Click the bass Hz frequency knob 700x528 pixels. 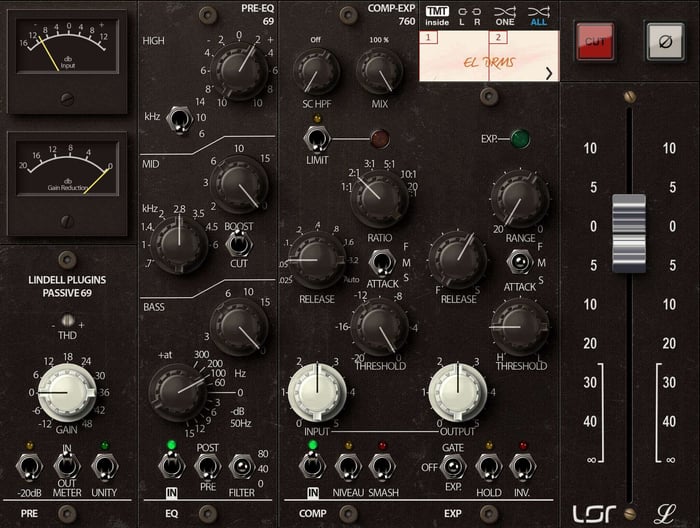coord(177,392)
